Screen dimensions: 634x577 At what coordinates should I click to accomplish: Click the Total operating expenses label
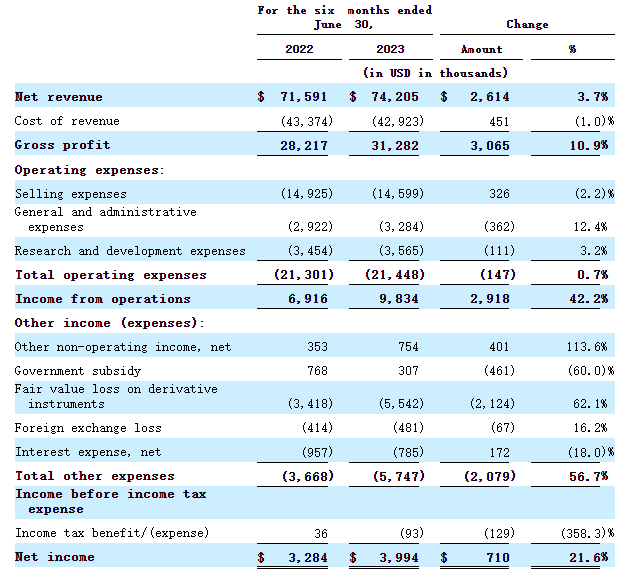[x=110, y=275]
